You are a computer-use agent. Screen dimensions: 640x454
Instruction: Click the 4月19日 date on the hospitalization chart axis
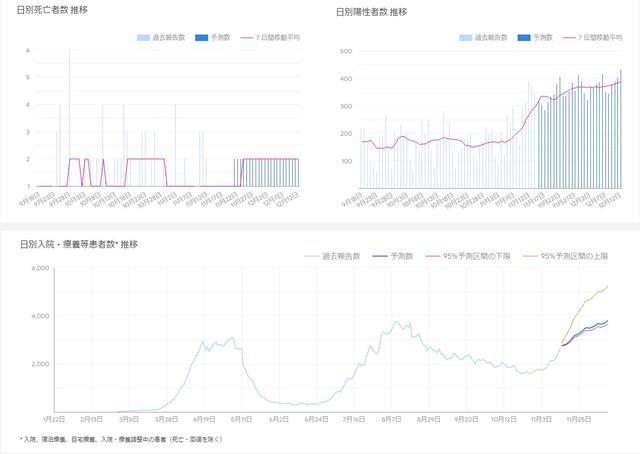click(204, 419)
